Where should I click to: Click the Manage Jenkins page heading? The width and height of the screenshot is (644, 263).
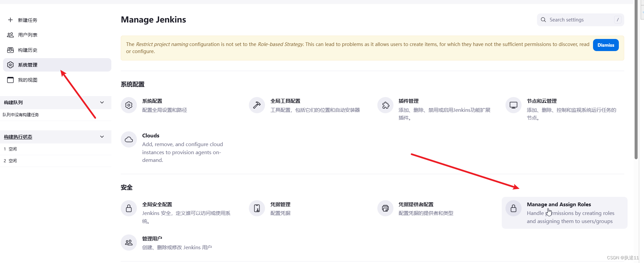coord(153,20)
